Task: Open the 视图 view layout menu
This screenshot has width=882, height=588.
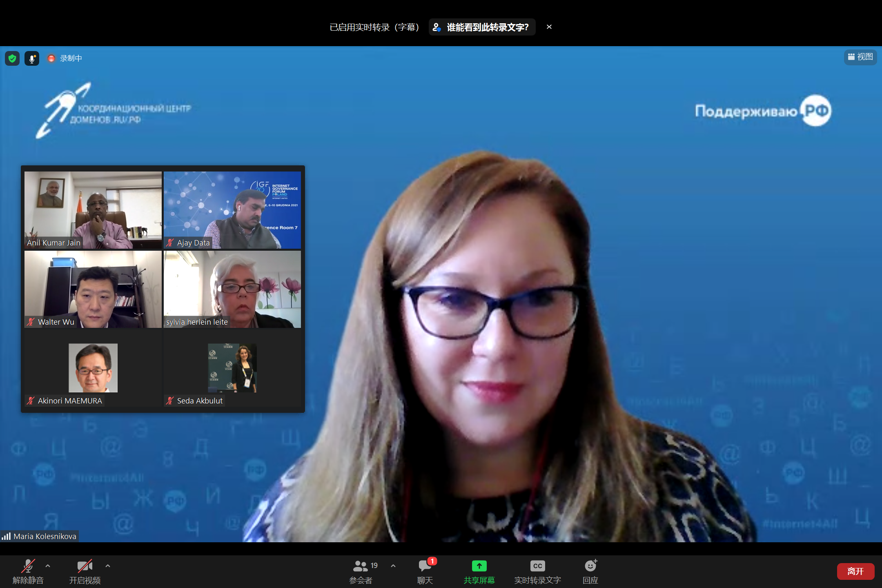Action: click(860, 57)
